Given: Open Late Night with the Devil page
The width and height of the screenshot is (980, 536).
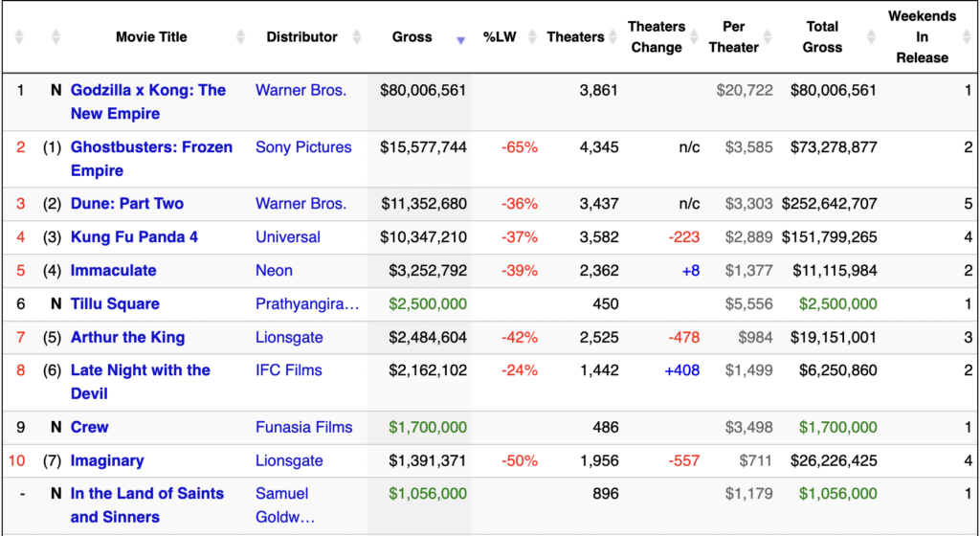Looking at the screenshot, I should [140, 382].
